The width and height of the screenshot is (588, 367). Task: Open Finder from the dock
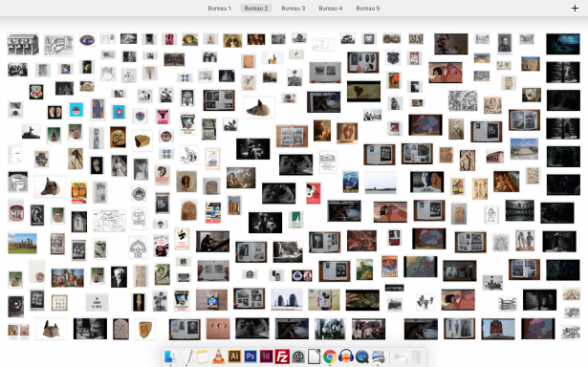tap(170, 356)
